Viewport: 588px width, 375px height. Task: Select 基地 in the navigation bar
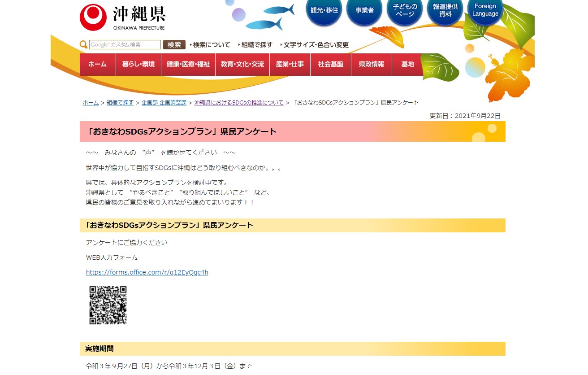point(407,64)
